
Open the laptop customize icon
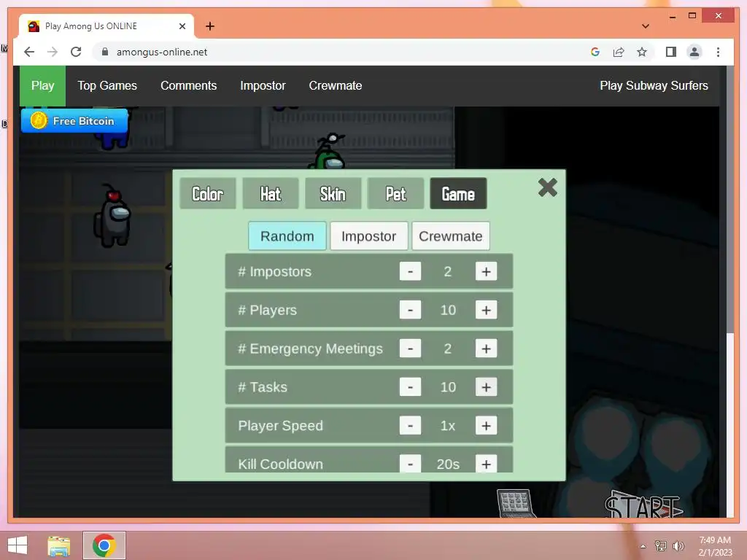pyautogui.click(x=516, y=503)
